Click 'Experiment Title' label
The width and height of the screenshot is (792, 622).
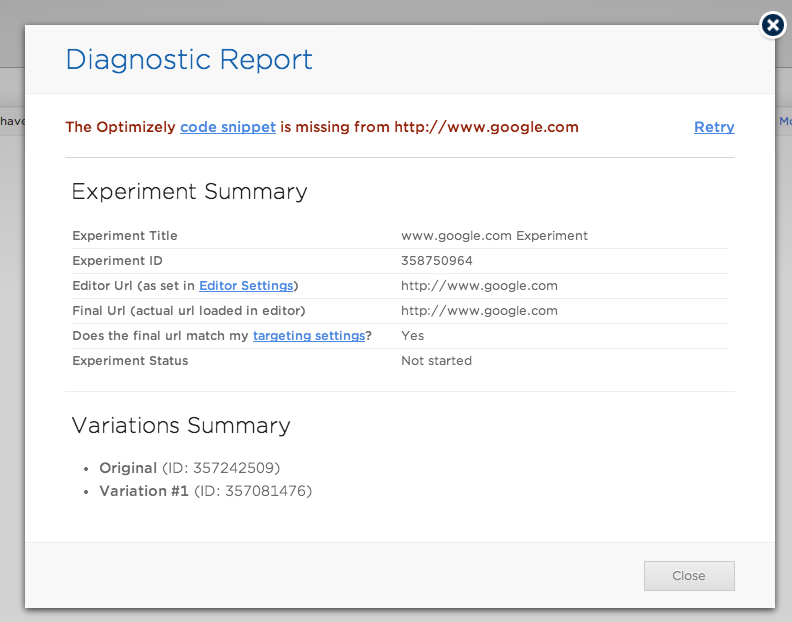click(125, 236)
